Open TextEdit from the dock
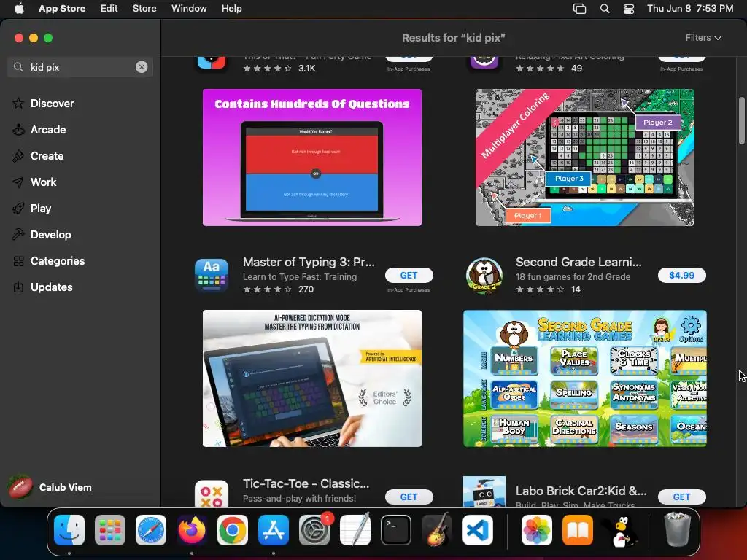The width and height of the screenshot is (747, 560). [x=355, y=530]
